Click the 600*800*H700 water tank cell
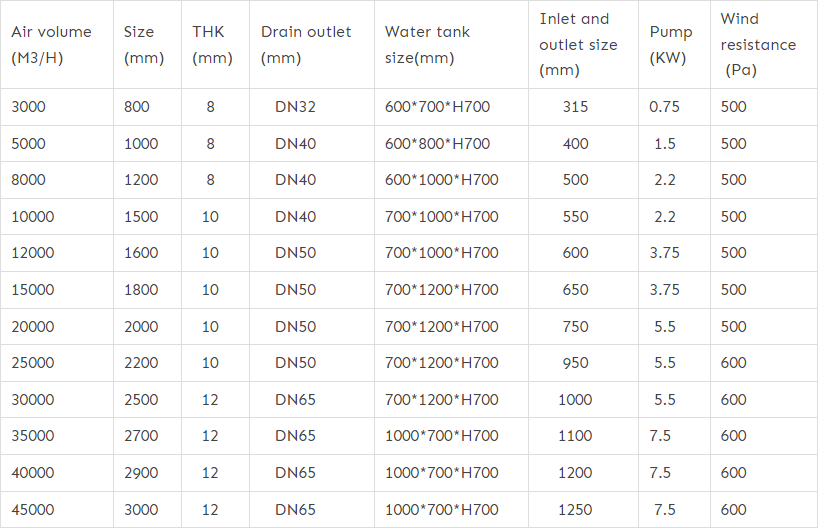Viewport: 819px width, 529px height. point(437,144)
